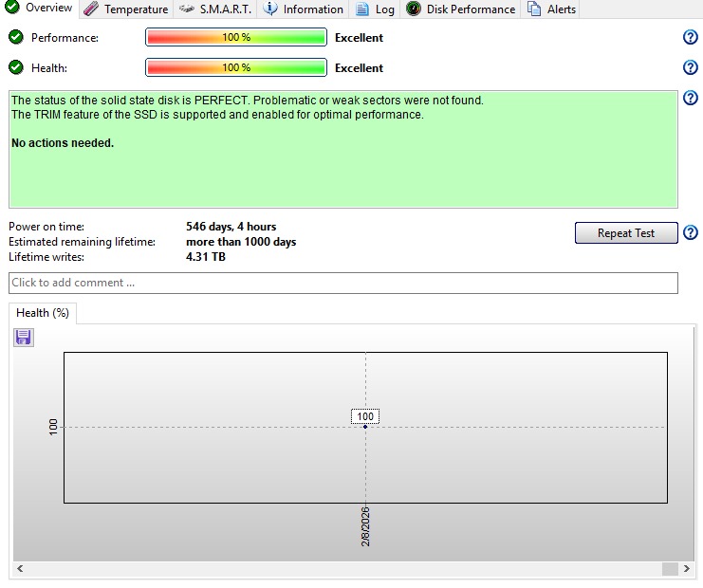703x588 pixels.
Task: Click the "Click to add comment" field
Action: pos(342,283)
